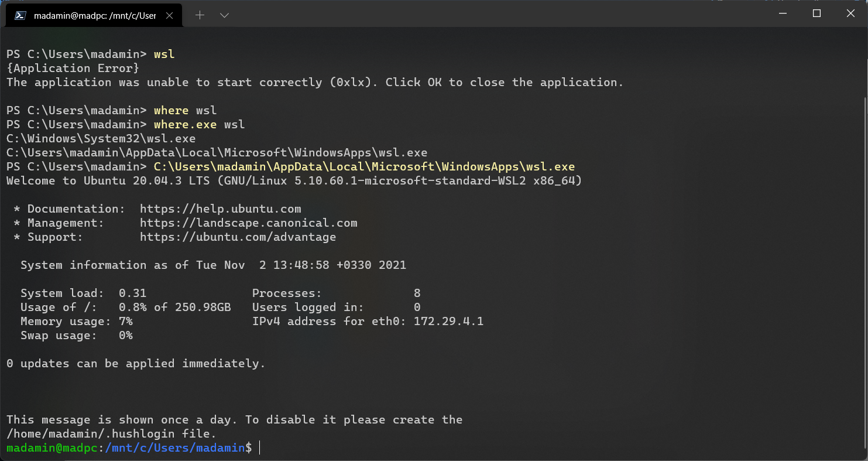Open the https://help.ubuntu.com documentation link
The width and height of the screenshot is (868, 461).
[x=219, y=209]
